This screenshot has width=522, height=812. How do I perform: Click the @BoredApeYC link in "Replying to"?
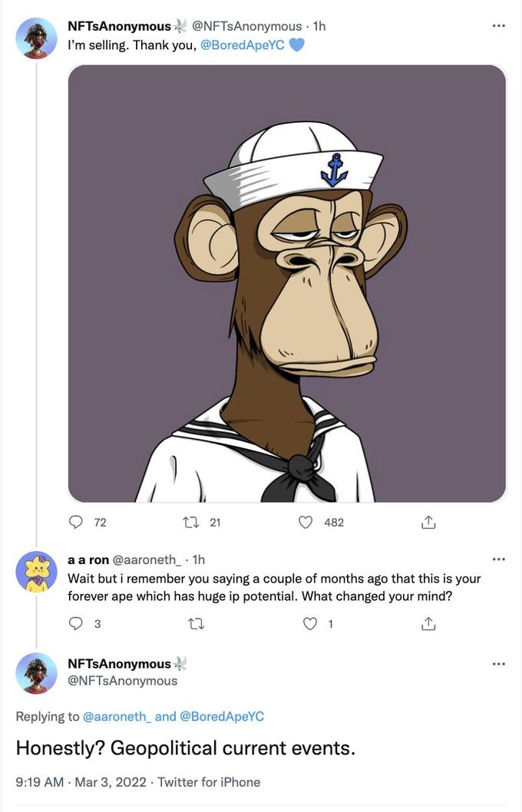[221, 716]
